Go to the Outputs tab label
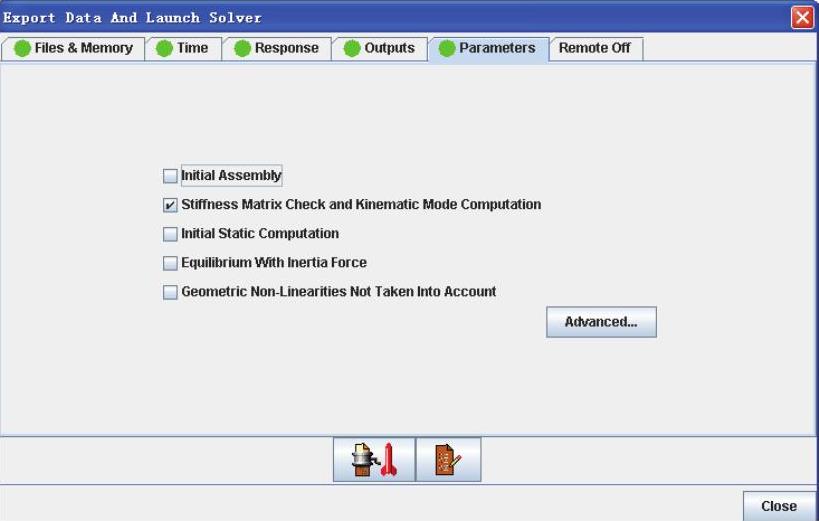Screen dimensions: 819x521 tap(389, 49)
